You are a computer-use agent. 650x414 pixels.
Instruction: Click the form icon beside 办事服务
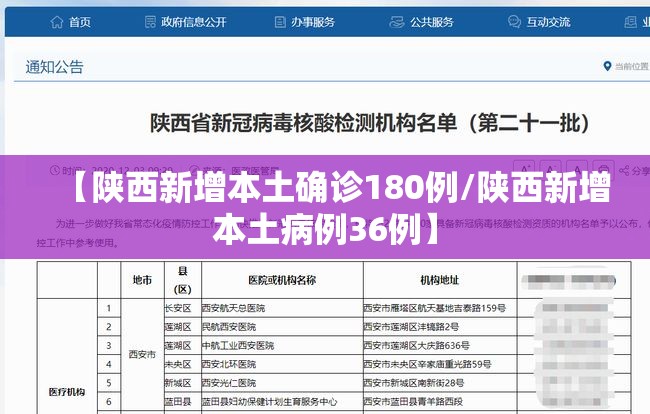point(280,22)
